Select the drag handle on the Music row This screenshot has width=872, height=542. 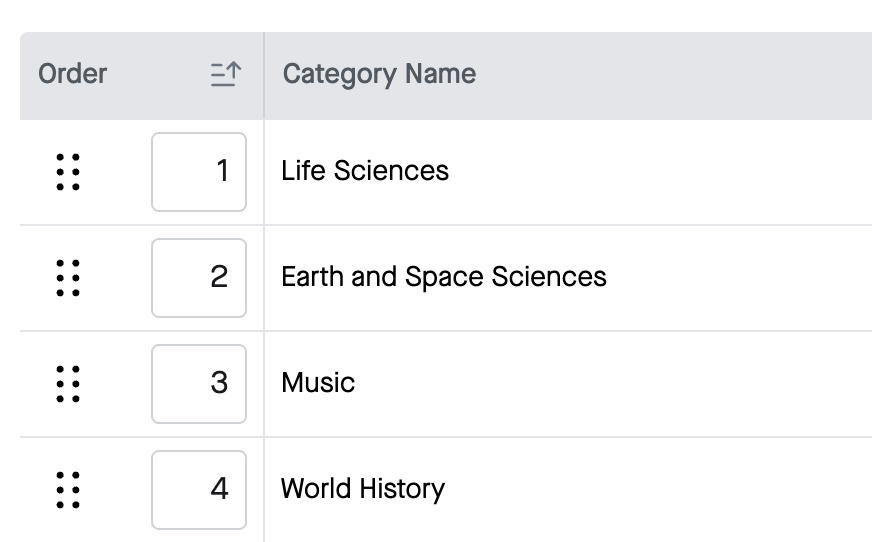[x=68, y=384]
